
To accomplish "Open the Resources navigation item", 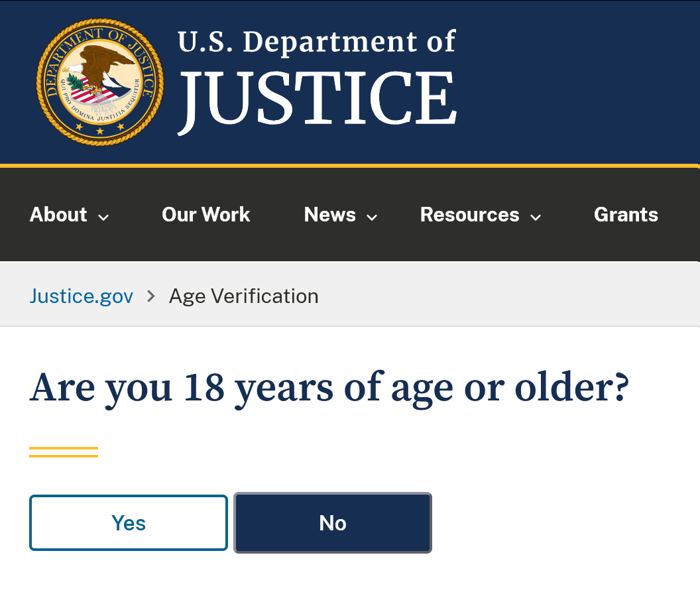I will pos(469,215).
